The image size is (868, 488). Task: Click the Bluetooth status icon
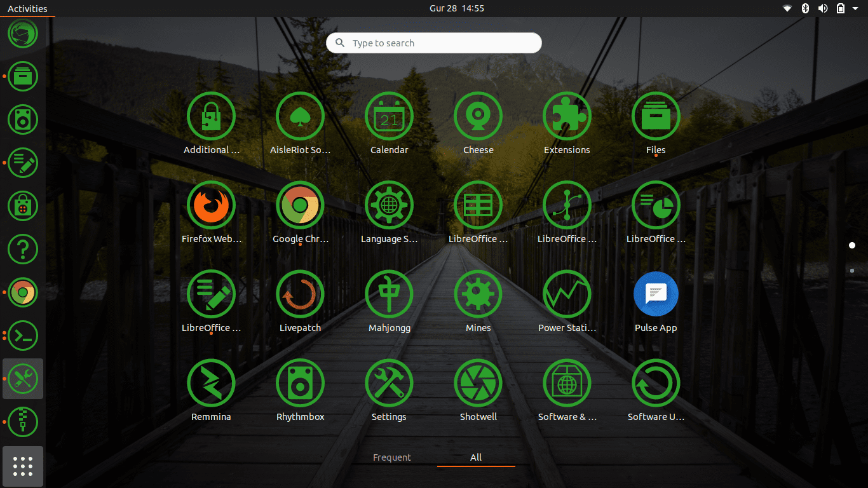click(804, 8)
